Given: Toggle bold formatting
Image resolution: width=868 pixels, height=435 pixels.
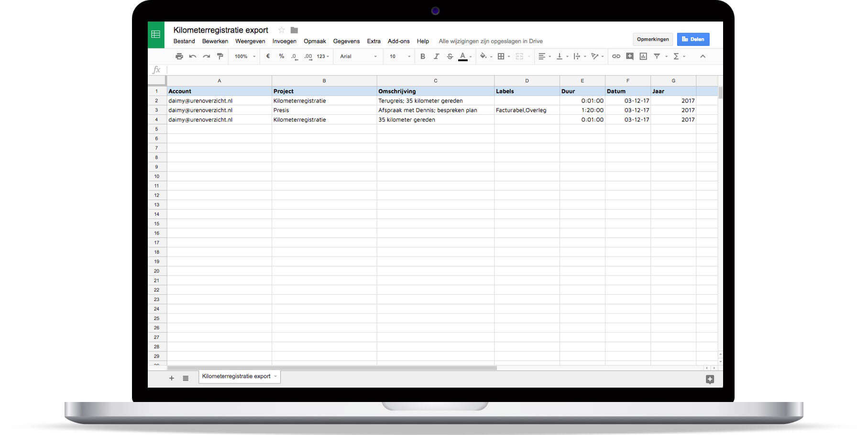Looking at the screenshot, I should click(x=422, y=56).
